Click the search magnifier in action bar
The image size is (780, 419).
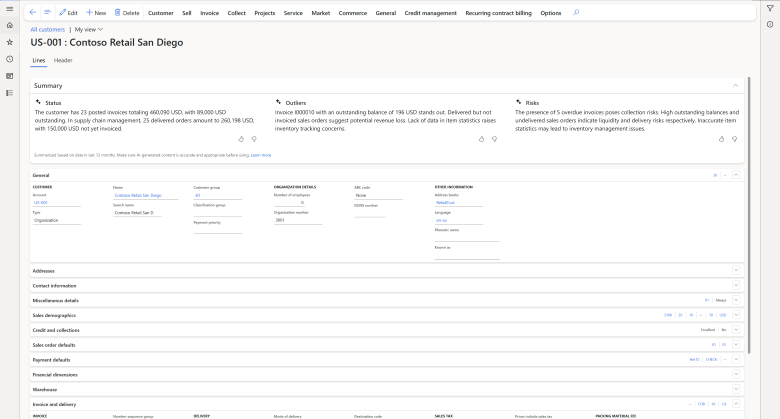(x=576, y=12)
